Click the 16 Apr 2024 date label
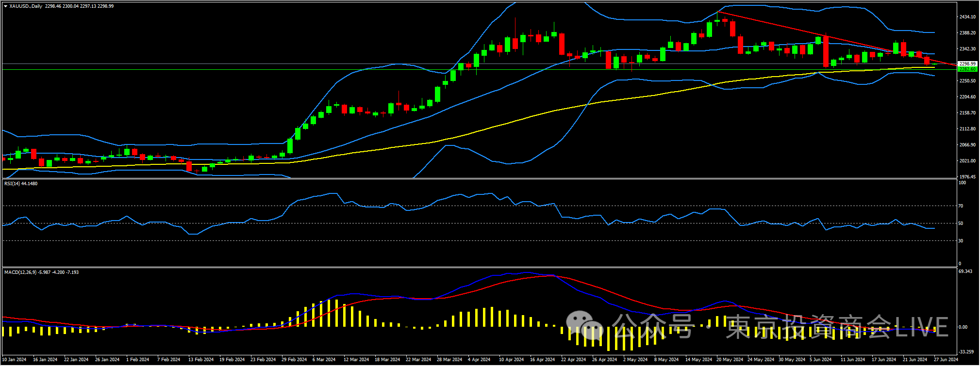 [x=543, y=360]
